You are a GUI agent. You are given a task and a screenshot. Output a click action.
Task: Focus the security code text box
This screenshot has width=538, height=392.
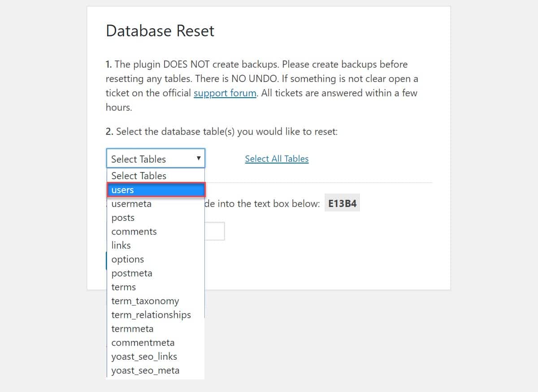coord(214,231)
